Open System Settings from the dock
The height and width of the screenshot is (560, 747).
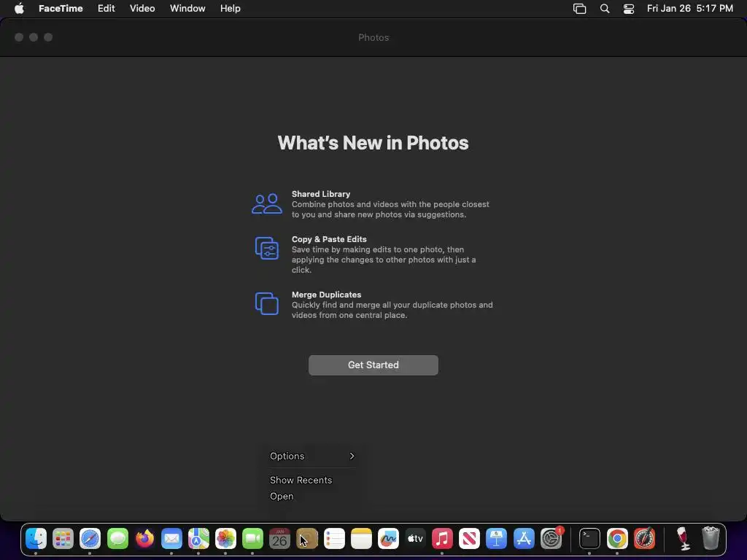(551, 539)
